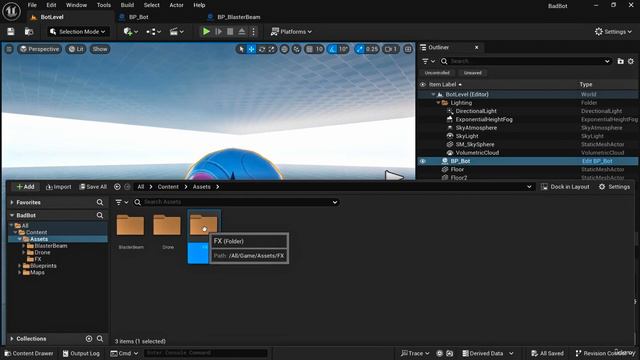
Task: Open the Settings dropdown in main toolbar
Action: tap(613, 31)
